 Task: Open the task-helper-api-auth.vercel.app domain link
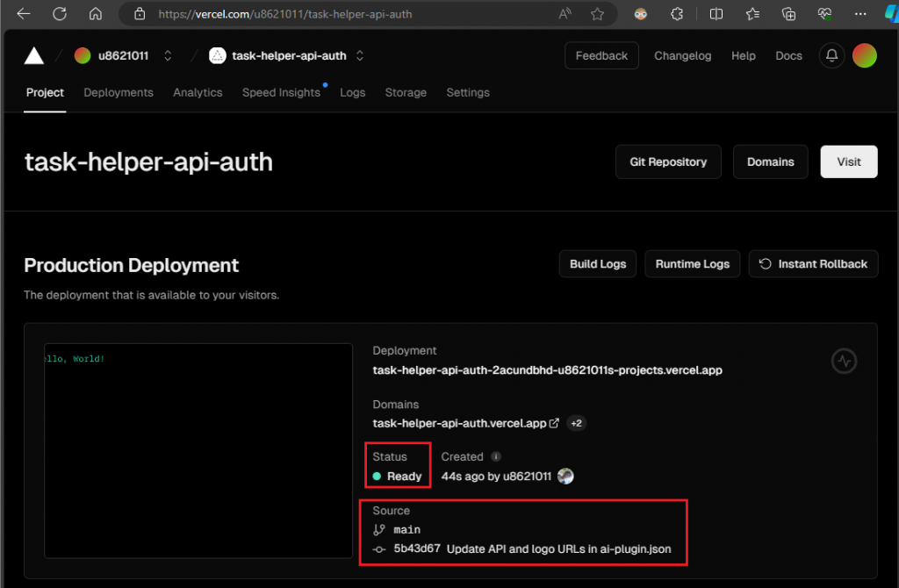coord(459,423)
